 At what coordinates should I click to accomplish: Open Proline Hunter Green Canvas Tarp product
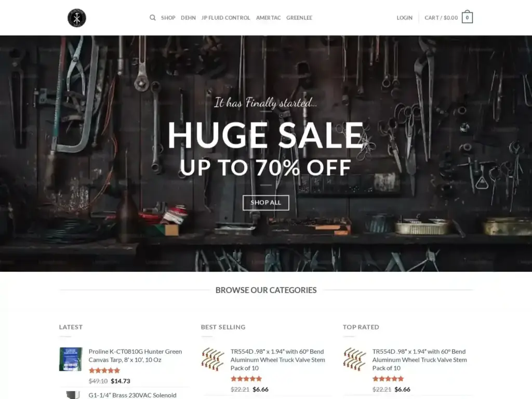point(135,355)
